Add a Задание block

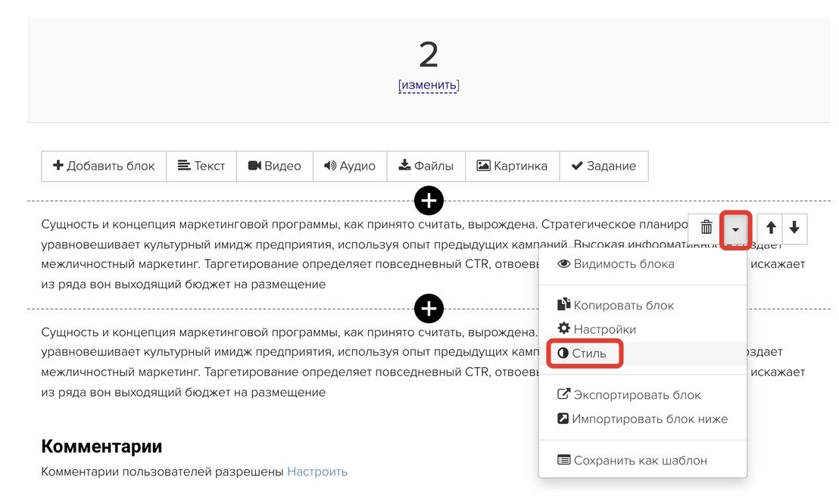(x=604, y=166)
